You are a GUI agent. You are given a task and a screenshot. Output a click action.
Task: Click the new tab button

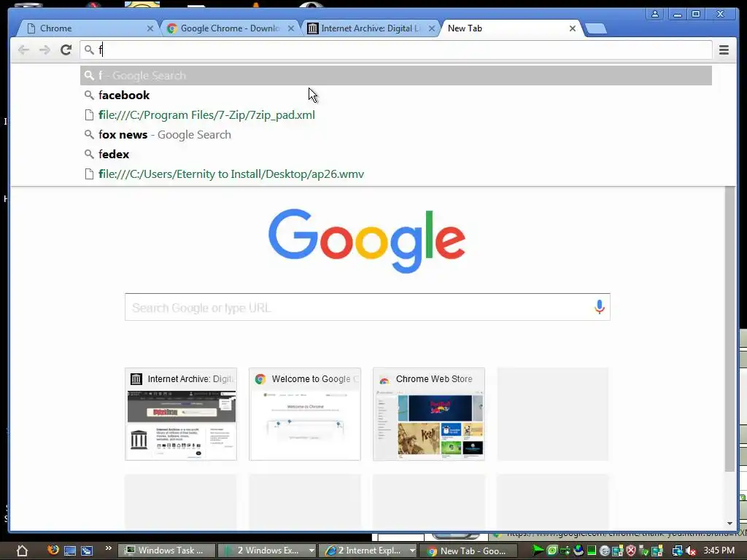click(595, 28)
